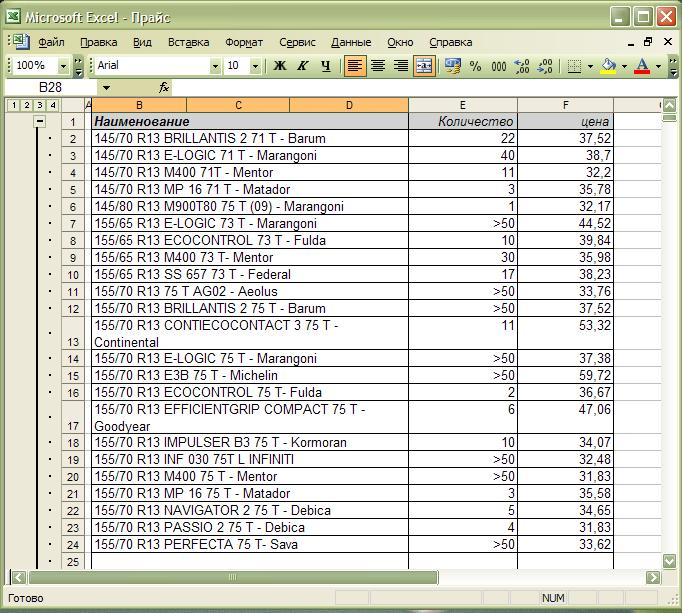This screenshot has height=613, width=682.
Task: Select column B header
Action: pyautogui.click(x=139, y=105)
